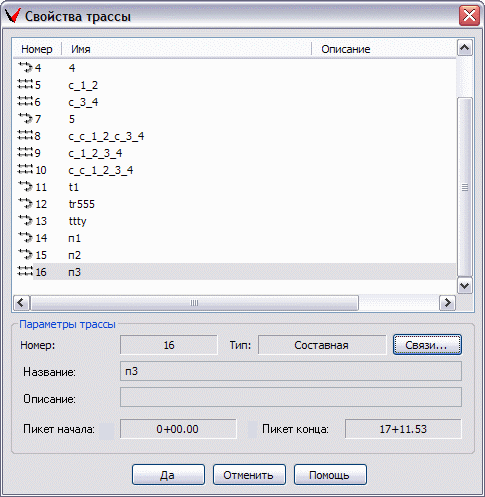Confirm with the Да button
The width and height of the screenshot is (485, 497).
tap(168, 475)
